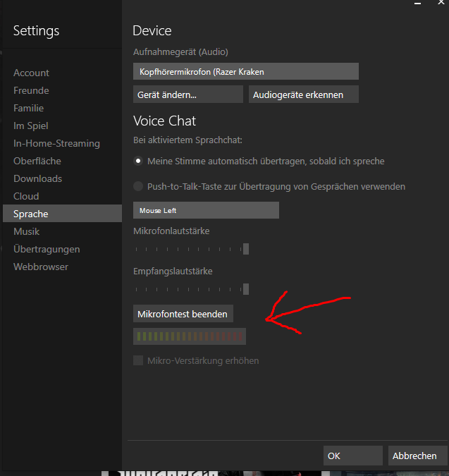This screenshot has height=476, width=449.
Task: Click the Mouse Left push-to-talk key field
Action: [x=206, y=210]
